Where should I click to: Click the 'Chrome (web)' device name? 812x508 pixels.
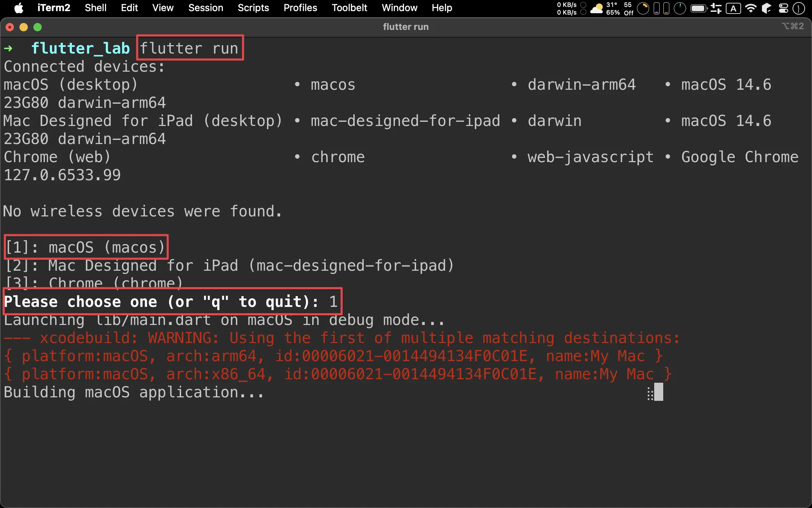[57, 157]
